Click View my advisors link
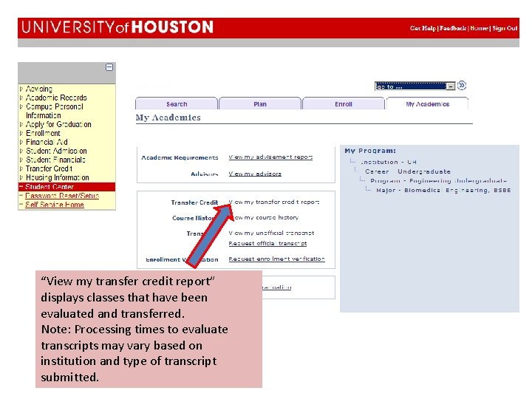The height and width of the screenshot is (399, 532). tap(255, 174)
